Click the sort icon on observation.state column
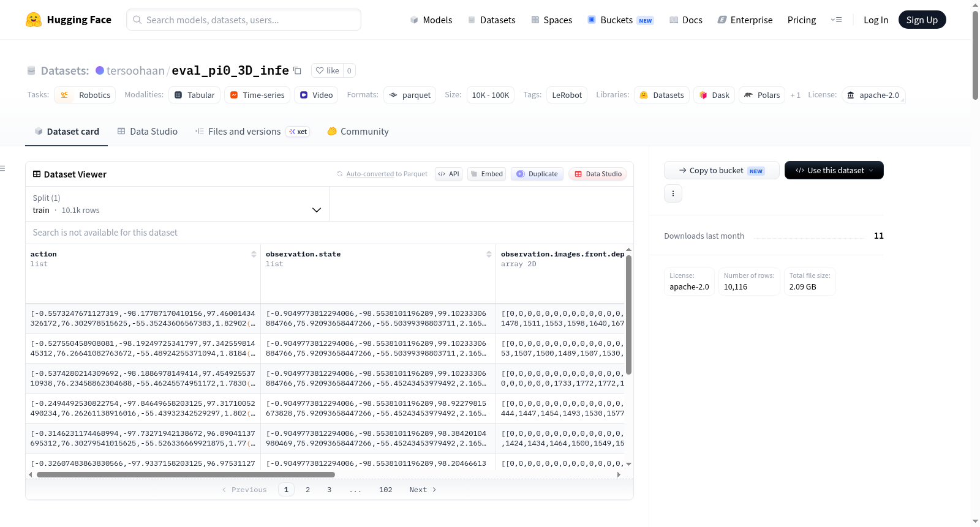Image resolution: width=980 pixels, height=527 pixels. tap(489, 254)
